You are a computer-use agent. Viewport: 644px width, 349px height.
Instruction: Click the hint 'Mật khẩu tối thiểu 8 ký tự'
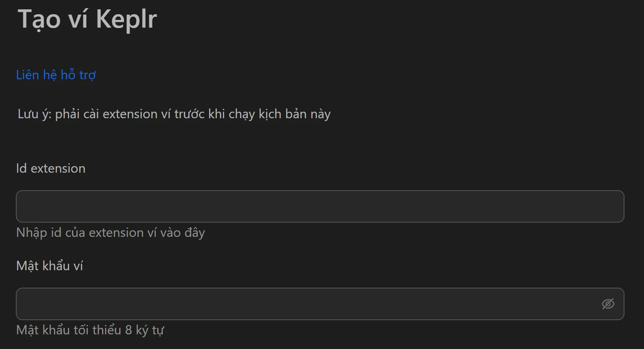[x=90, y=330]
